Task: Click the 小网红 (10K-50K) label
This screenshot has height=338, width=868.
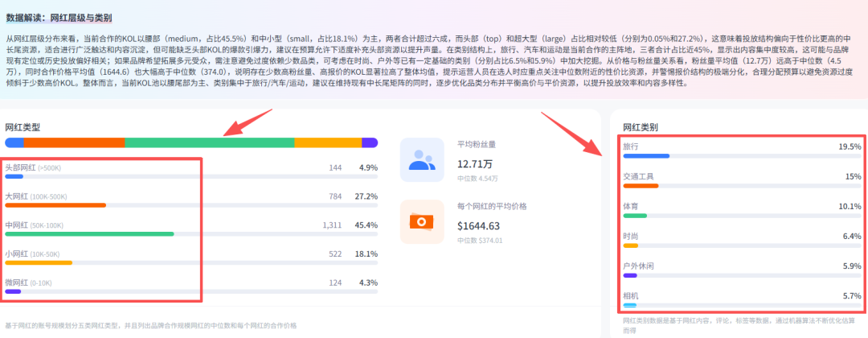Action: [32, 253]
